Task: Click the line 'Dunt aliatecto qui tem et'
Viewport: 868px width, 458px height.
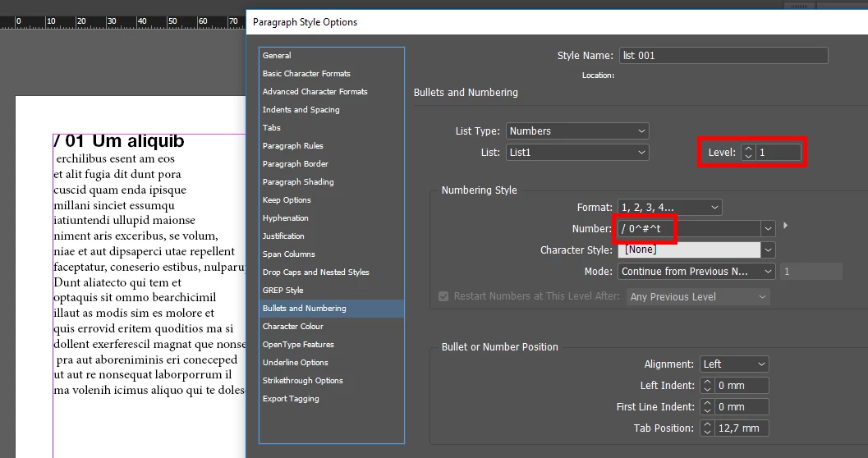Action: pos(117,282)
